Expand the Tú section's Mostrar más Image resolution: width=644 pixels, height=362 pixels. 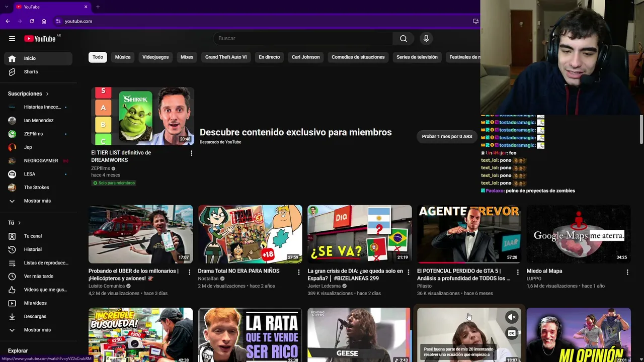[x=38, y=330]
